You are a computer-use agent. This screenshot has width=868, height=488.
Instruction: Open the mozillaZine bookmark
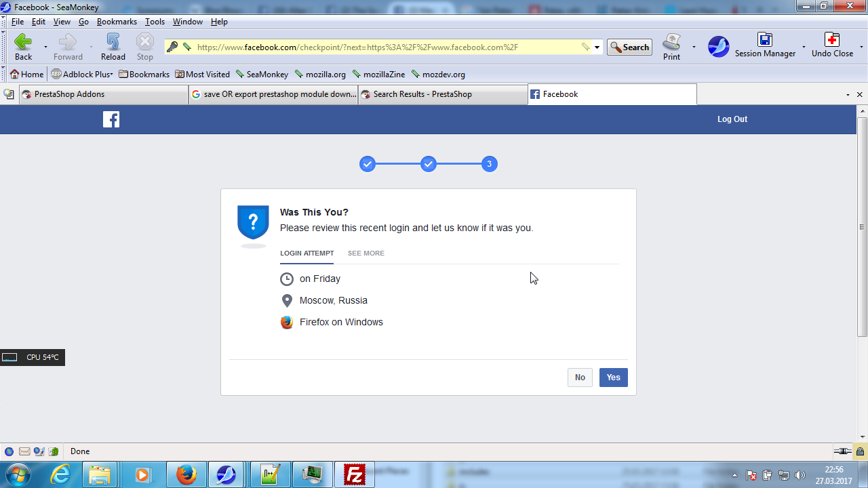click(378, 75)
